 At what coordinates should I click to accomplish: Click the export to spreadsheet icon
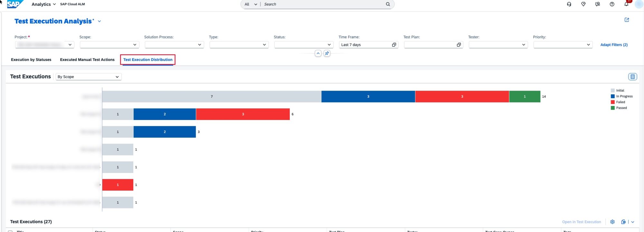tap(623, 222)
